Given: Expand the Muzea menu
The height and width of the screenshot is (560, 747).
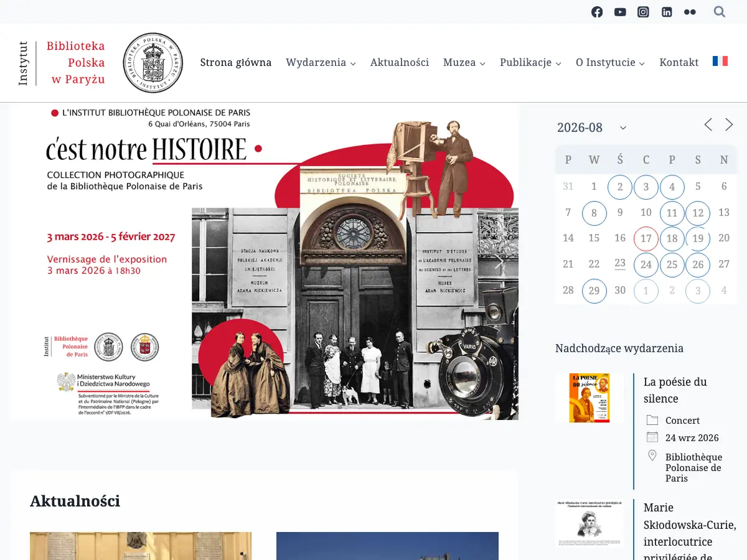Looking at the screenshot, I should 464,62.
